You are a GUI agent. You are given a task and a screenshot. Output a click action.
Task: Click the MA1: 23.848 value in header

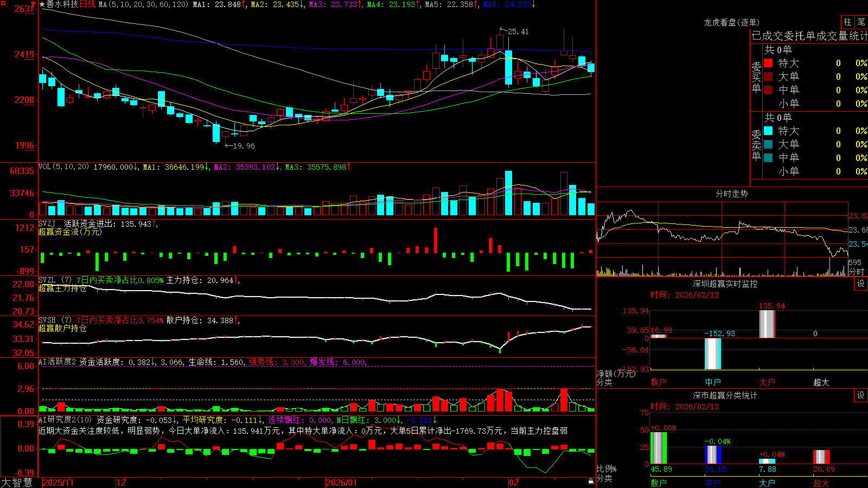click(219, 4)
